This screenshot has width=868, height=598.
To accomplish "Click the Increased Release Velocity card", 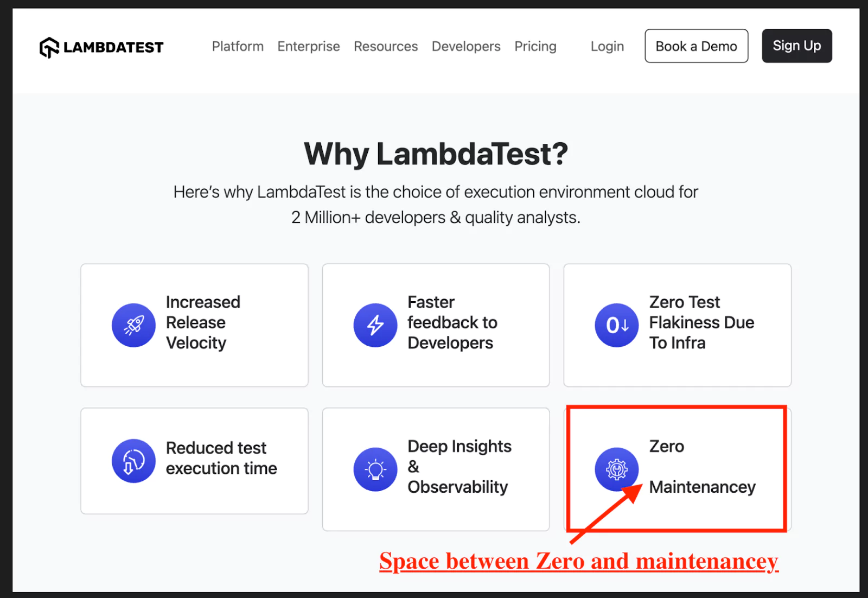I will coord(194,325).
